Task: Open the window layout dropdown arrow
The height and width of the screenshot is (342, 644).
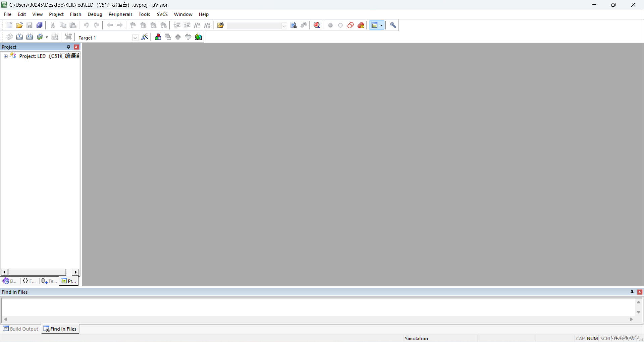Action: (381, 25)
